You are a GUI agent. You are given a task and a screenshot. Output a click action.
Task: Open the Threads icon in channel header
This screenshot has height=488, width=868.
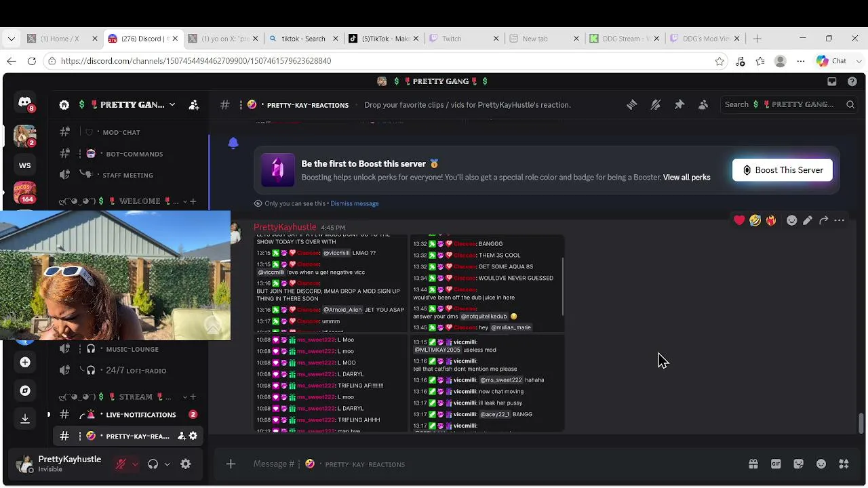pos(631,104)
